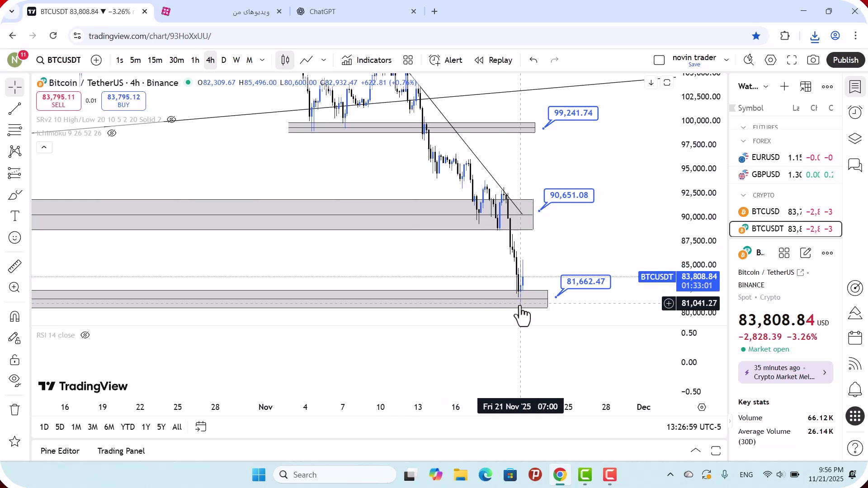868x488 pixels.
Task: Switch to 1h timeframe
Action: pyautogui.click(x=195, y=60)
